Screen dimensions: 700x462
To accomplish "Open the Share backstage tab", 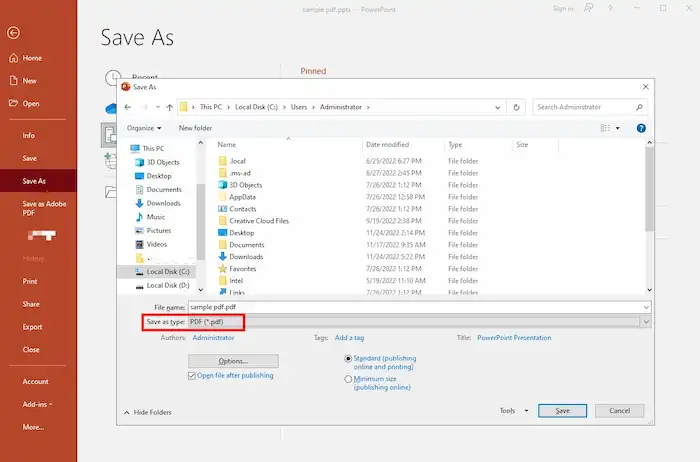I will tap(31, 304).
